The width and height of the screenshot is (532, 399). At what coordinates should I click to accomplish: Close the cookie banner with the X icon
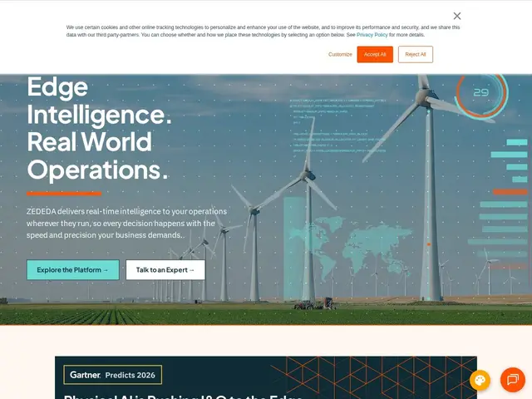pos(457,16)
